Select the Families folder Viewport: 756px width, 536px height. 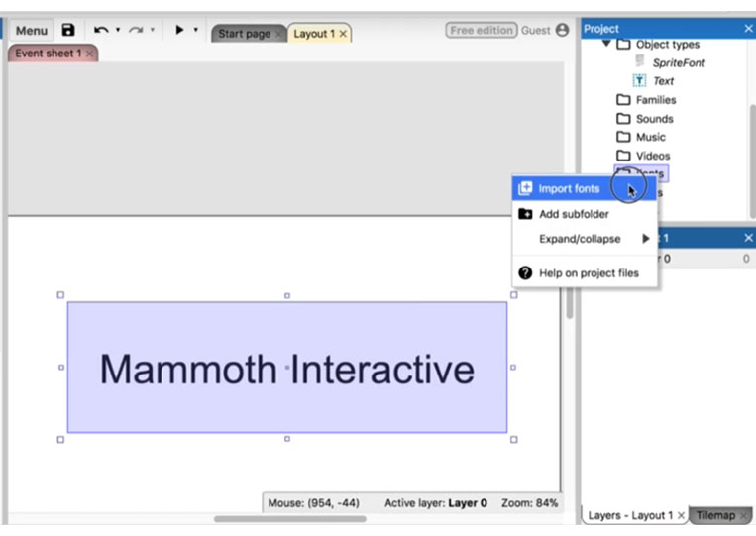[656, 100]
